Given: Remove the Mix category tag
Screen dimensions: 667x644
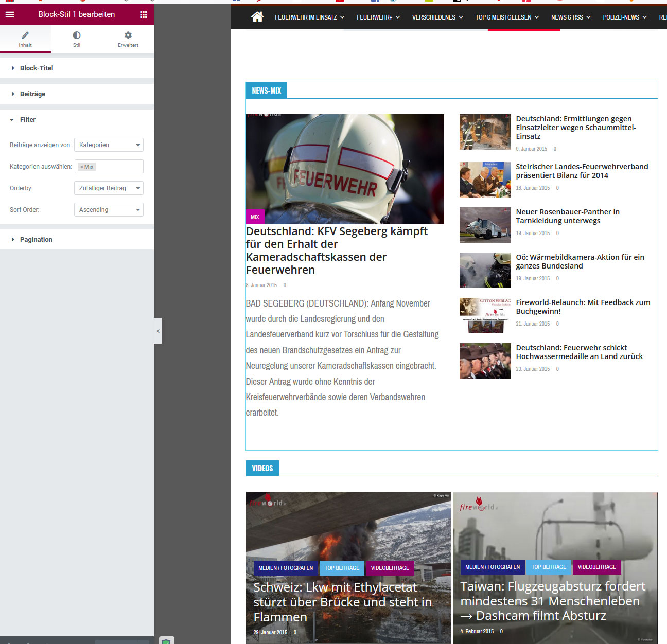Looking at the screenshot, I should coord(82,167).
